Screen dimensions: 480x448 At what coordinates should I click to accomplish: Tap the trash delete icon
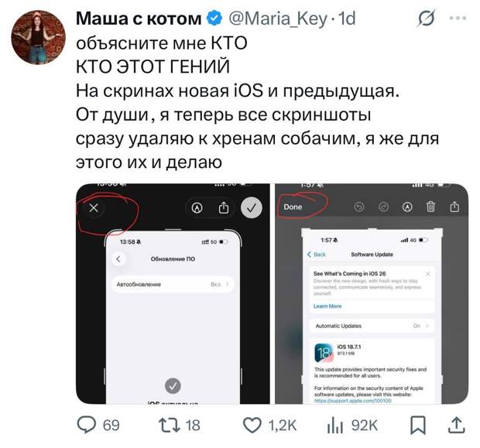430,207
